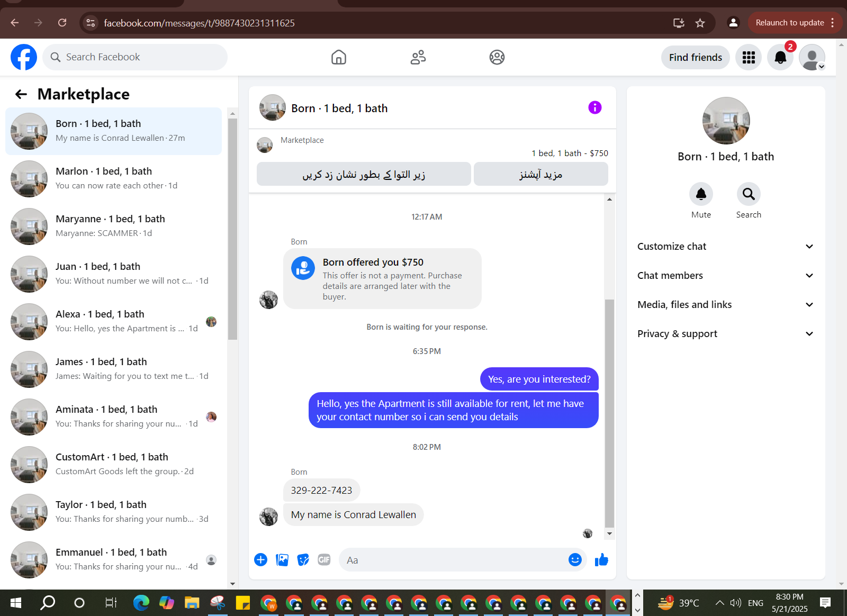This screenshot has width=847, height=616.
Task: Open Windows Start menu
Action: [x=16, y=603]
